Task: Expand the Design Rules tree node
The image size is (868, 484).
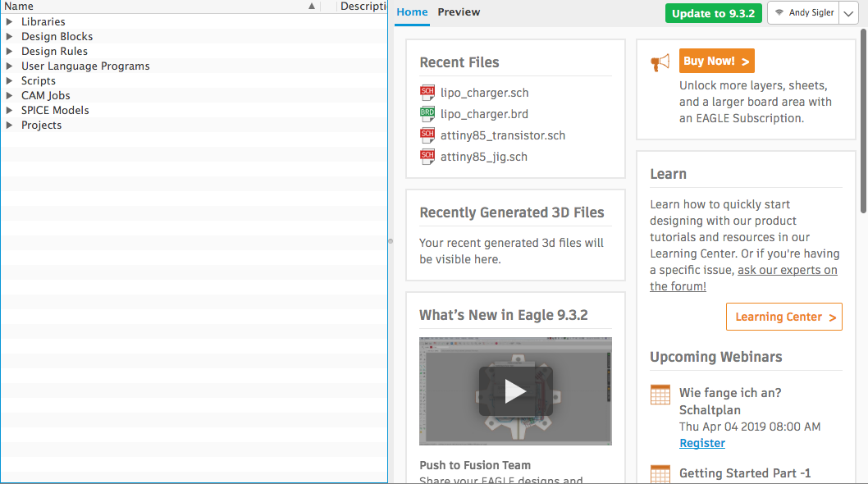Action: 9,51
